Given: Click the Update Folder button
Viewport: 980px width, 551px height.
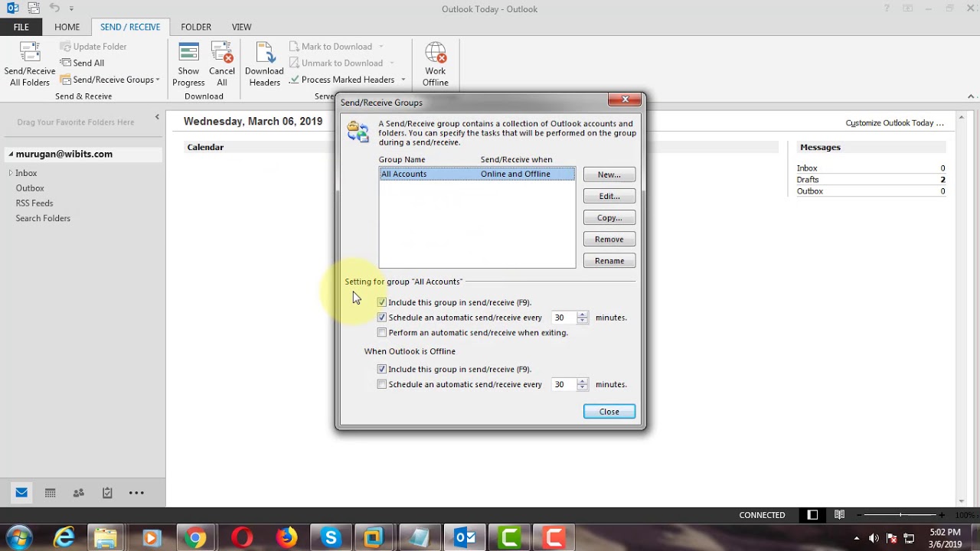Looking at the screenshot, I should click(x=93, y=47).
